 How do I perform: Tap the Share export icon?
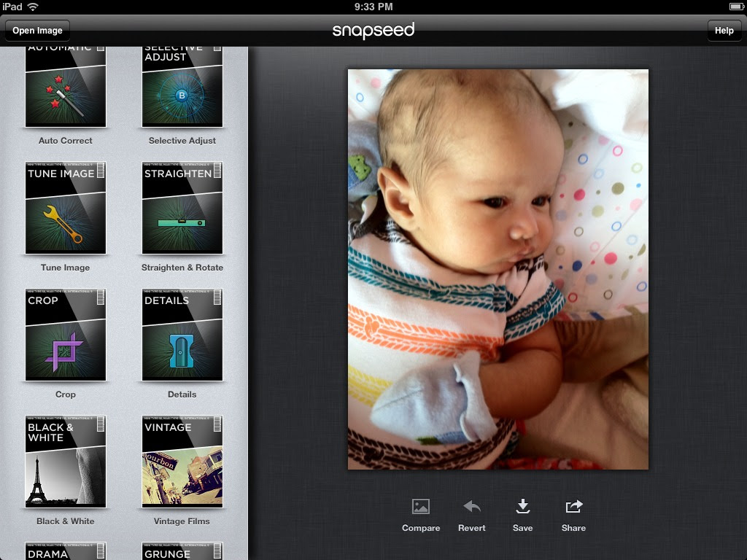click(573, 506)
